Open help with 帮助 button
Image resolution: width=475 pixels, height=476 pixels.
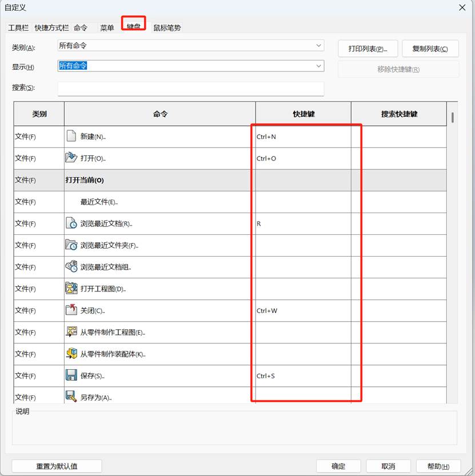click(x=438, y=466)
